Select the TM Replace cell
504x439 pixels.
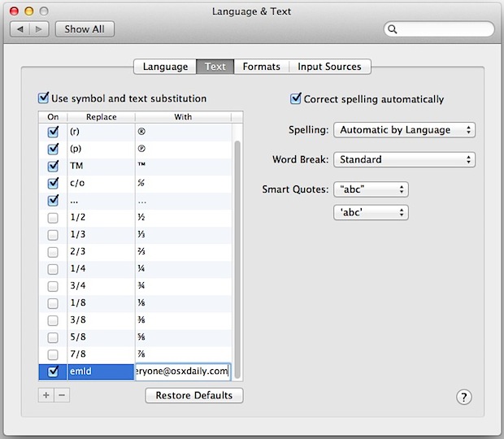101,166
